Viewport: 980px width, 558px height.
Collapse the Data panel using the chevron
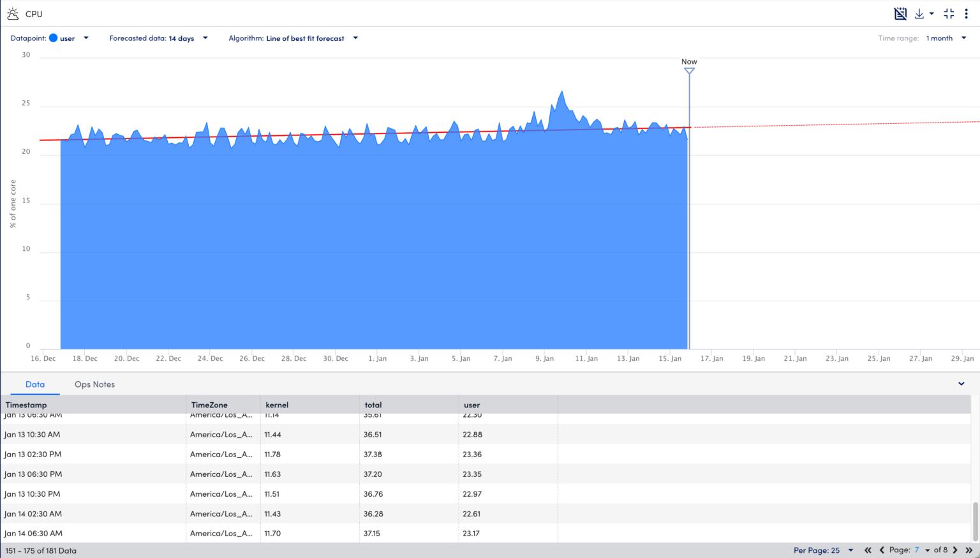pos(961,384)
